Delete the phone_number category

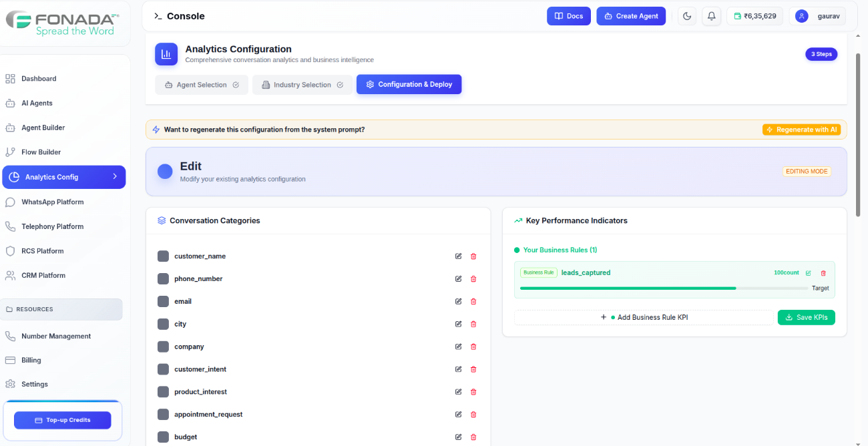pos(473,279)
